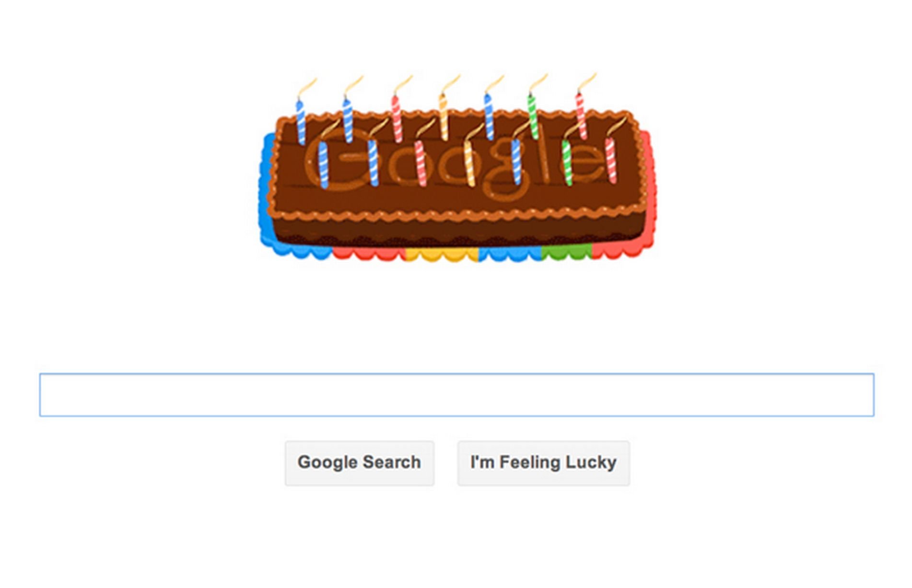Open the birthday cake Google doodle
The image size is (912, 588).
click(x=457, y=168)
